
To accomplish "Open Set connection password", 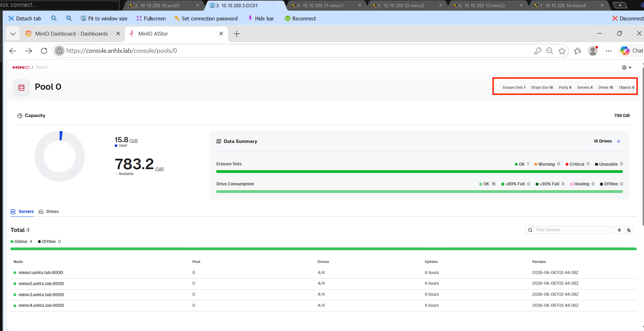I will click(206, 19).
